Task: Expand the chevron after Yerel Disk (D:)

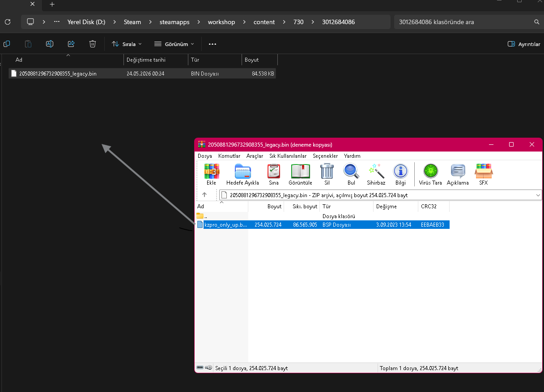Action: click(x=115, y=22)
